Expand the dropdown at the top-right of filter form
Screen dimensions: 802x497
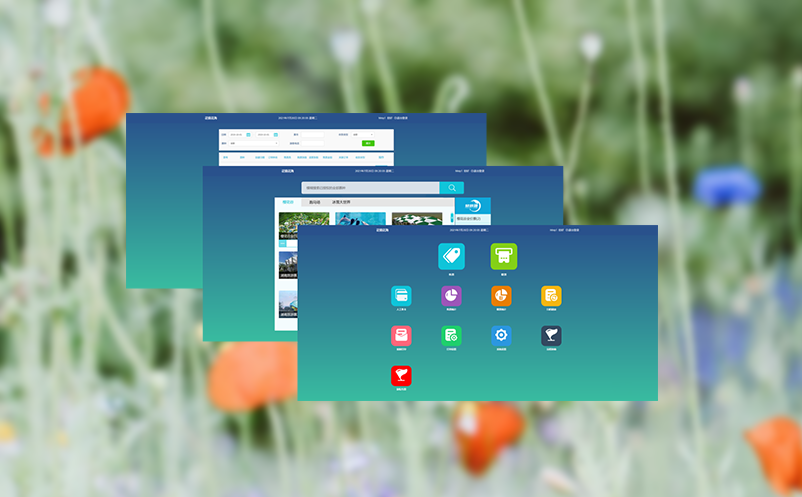(x=365, y=133)
